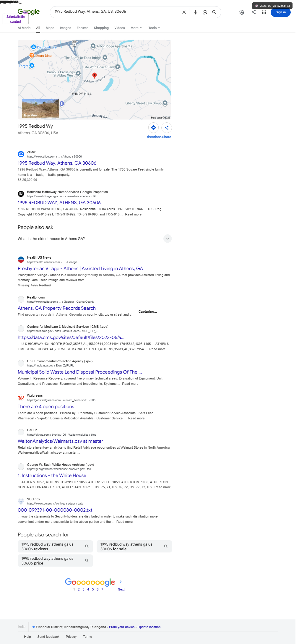
Task: Open search by image camera icon
Action: (205, 12)
